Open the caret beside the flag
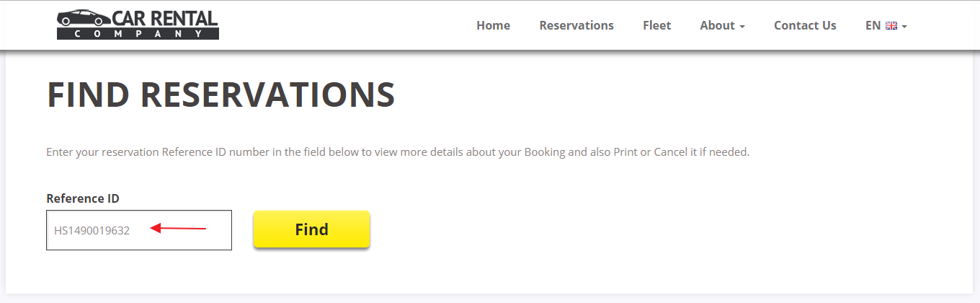This screenshot has width=980, height=303. (904, 27)
